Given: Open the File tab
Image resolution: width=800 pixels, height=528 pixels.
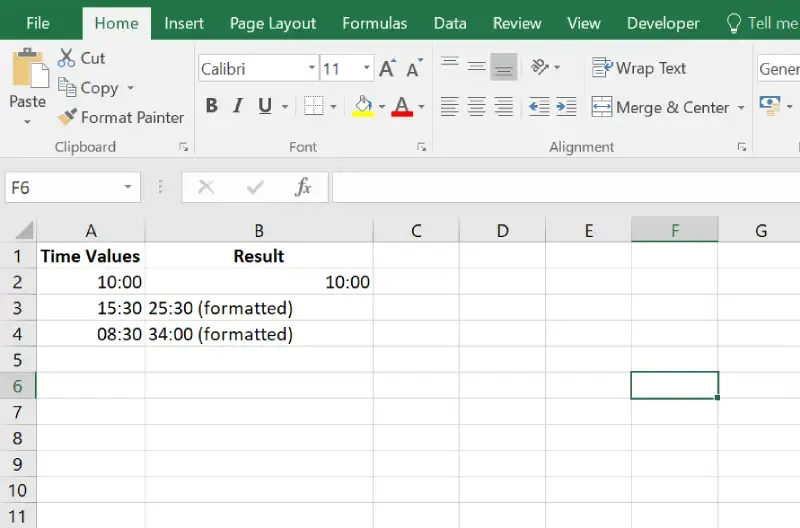Looking at the screenshot, I should coord(38,23).
